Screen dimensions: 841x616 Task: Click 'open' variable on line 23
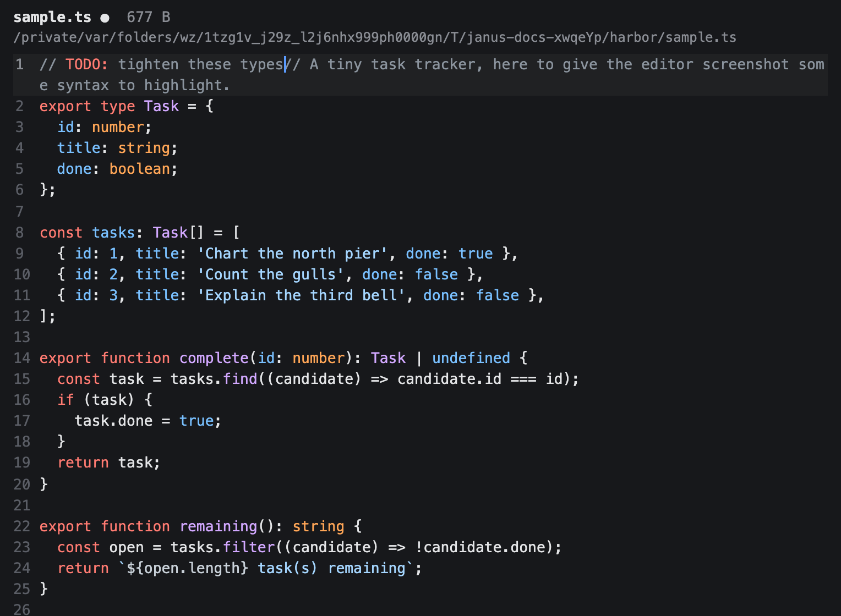(127, 547)
